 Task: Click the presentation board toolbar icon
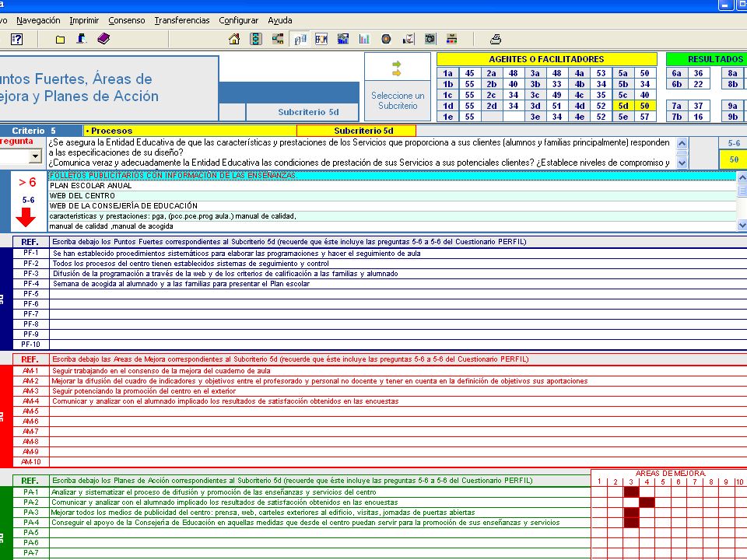pos(409,39)
